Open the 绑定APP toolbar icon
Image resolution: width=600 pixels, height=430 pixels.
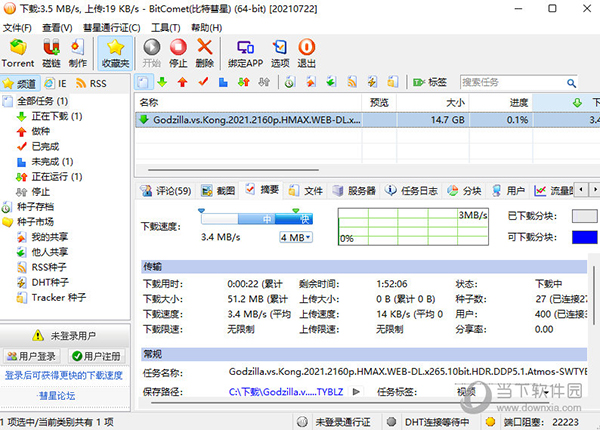click(x=244, y=52)
